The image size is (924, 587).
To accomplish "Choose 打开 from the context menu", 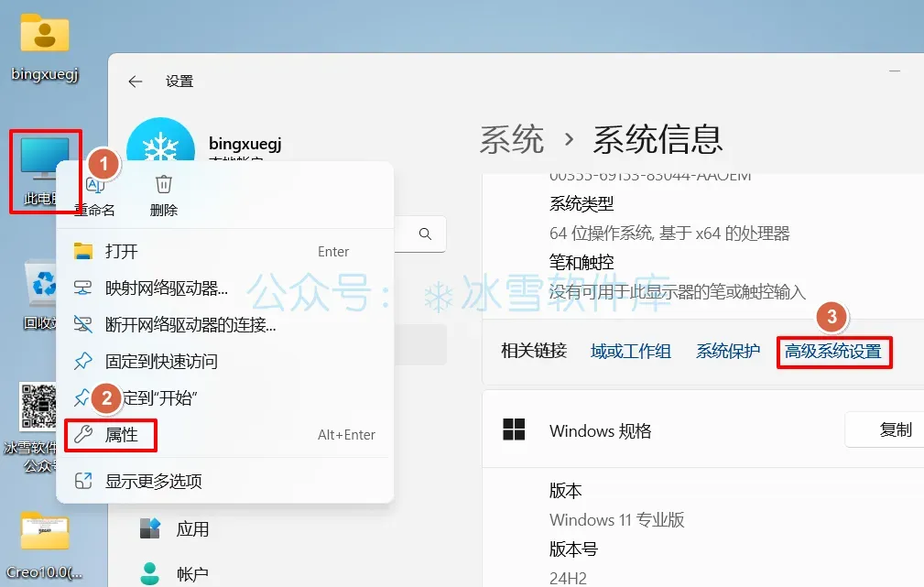I will pos(224,251).
